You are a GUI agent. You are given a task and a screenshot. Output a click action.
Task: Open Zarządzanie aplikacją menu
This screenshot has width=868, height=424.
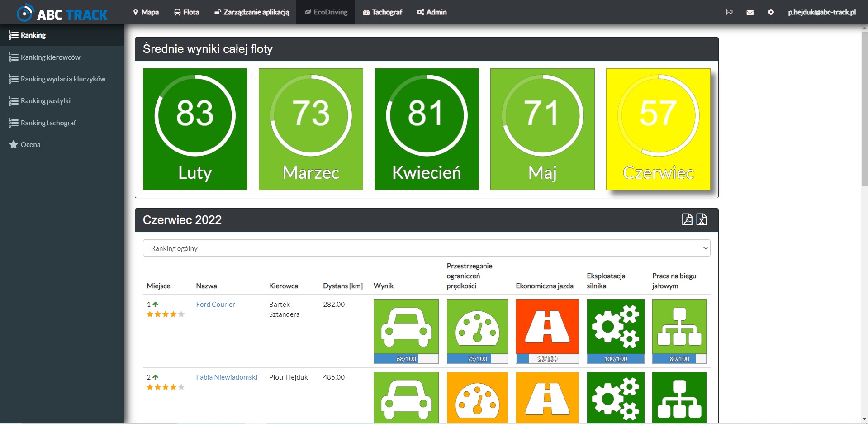pos(251,12)
